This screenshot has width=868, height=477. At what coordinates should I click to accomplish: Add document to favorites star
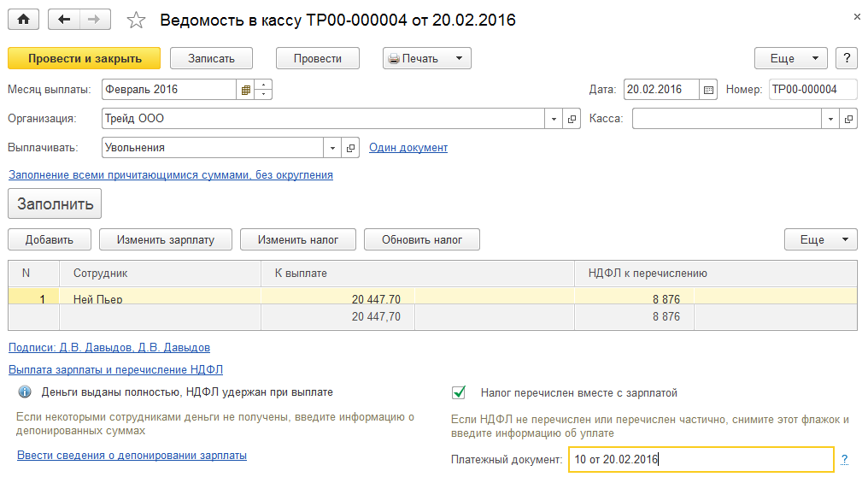(136, 19)
